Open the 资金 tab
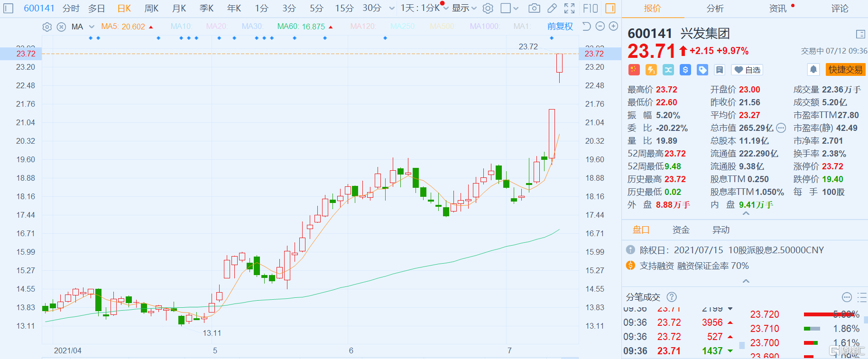The height and width of the screenshot is (359, 868). pyautogui.click(x=681, y=230)
